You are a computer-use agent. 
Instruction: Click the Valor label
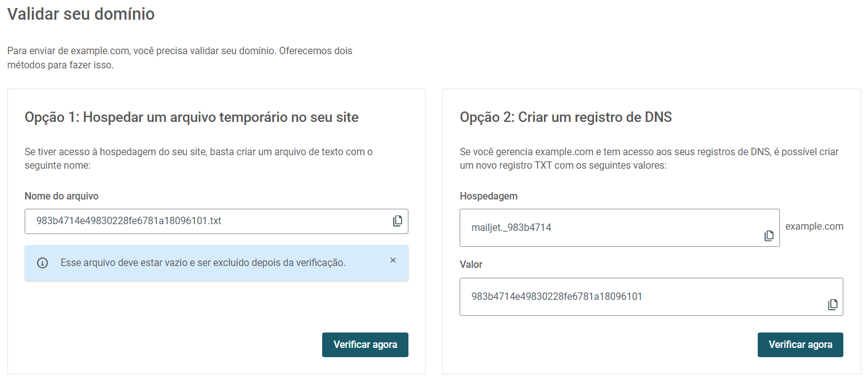pos(471,264)
